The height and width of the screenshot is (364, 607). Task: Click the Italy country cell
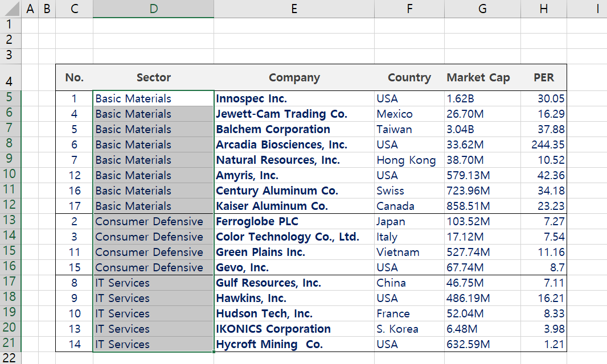coord(409,237)
